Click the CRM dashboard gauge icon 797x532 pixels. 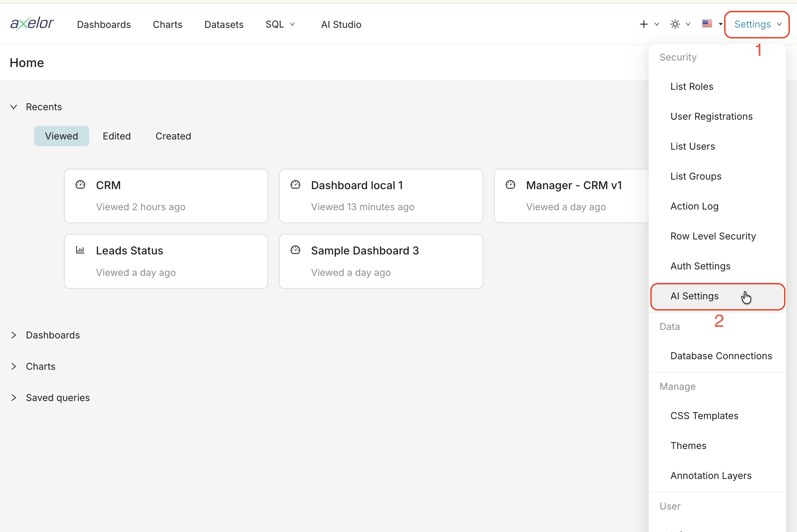(x=80, y=185)
